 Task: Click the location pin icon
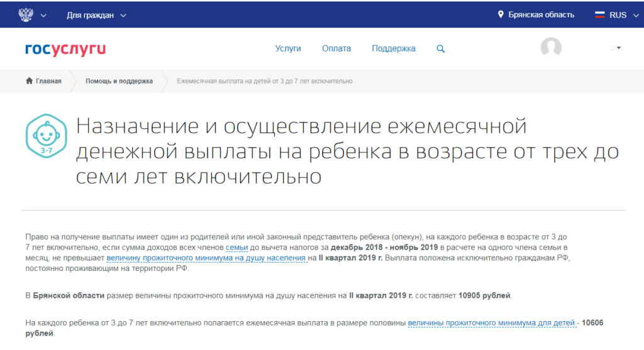coord(500,14)
